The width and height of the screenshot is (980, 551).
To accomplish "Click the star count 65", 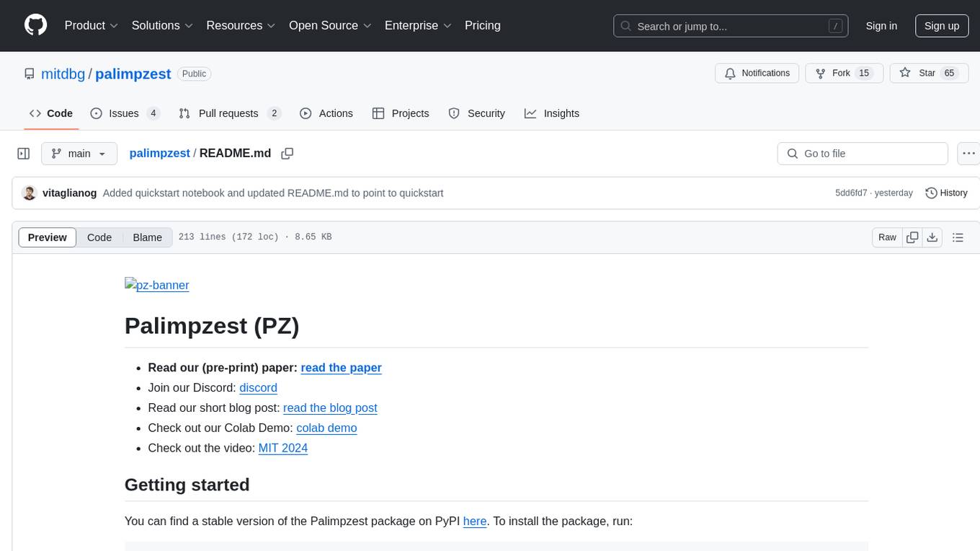I will tap(949, 73).
